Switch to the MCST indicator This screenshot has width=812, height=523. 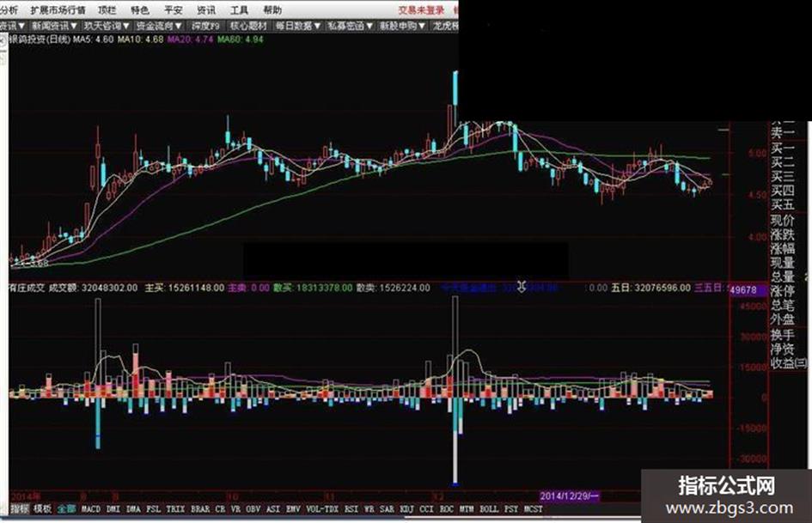pos(534,509)
